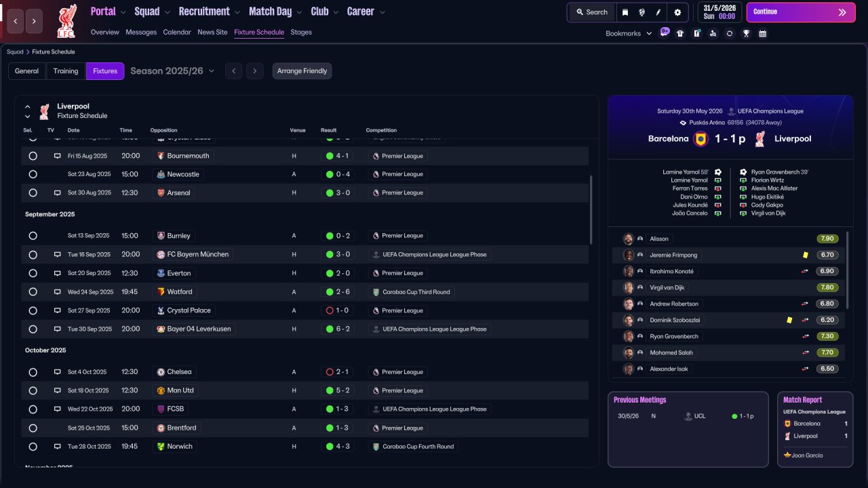
Task: Click the Carabao Cup icon on Watford row
Action: 376,292
